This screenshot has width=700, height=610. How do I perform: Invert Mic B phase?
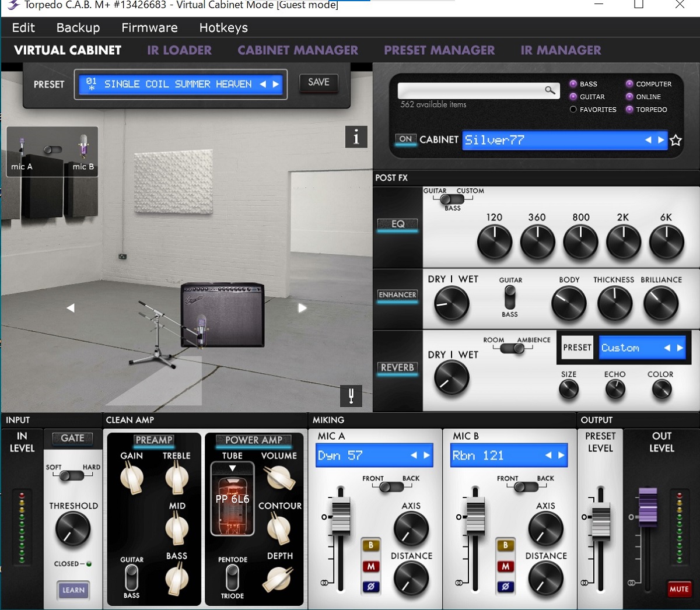coord(506,586)
